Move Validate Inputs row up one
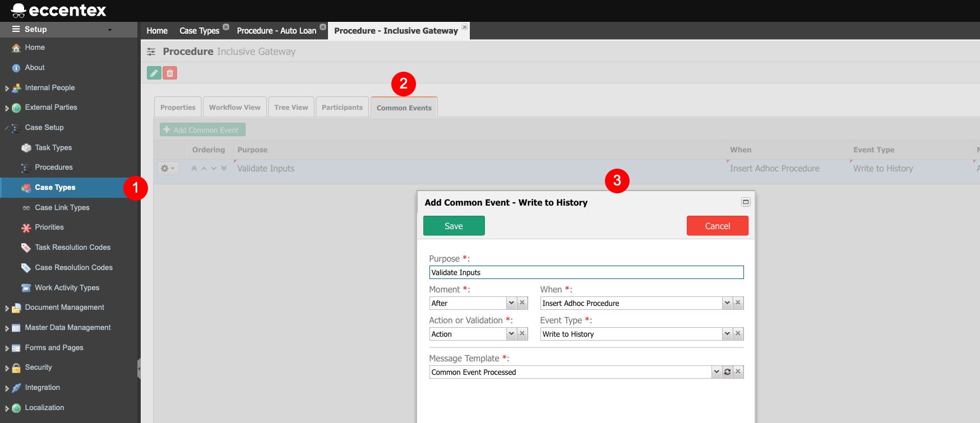Screen dimensions: 980x423 click(x=204, y=168)
